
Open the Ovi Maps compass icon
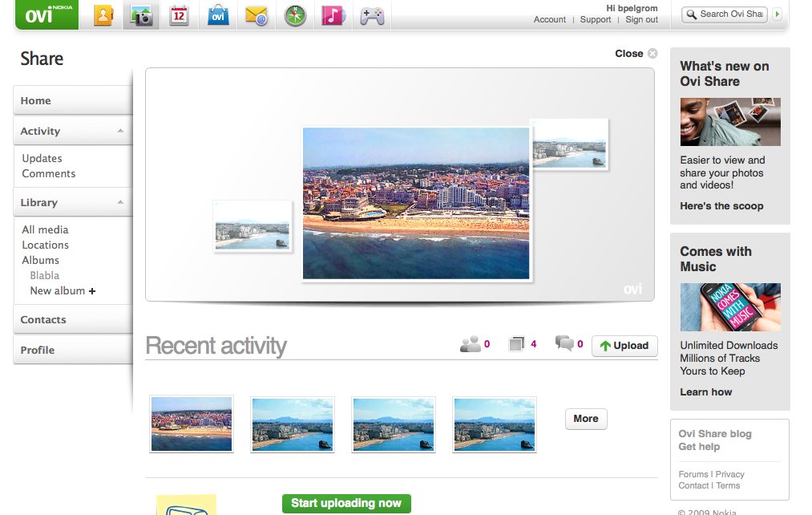(295, 15)
